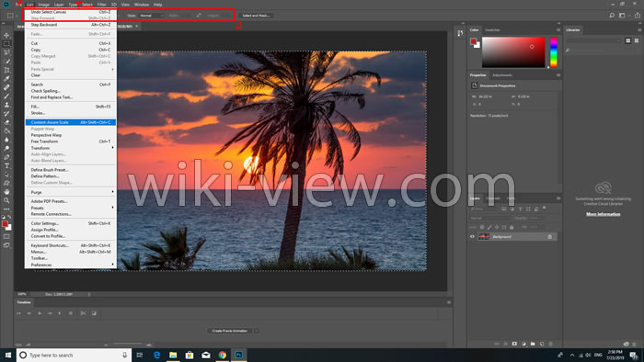The width and height of the screenshot is (644, 362).
Task: Choose Free Transform menu item
Action: tap(71, 141)
